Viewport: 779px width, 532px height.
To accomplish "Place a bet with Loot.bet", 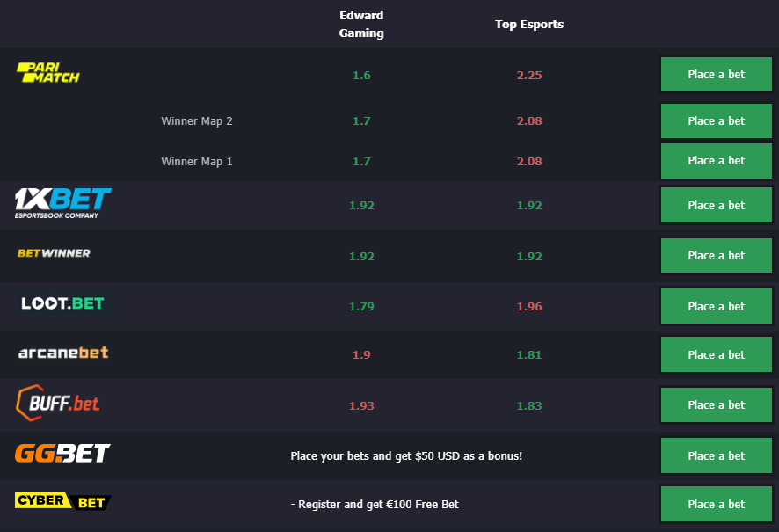I will click(x=716, y=307).
